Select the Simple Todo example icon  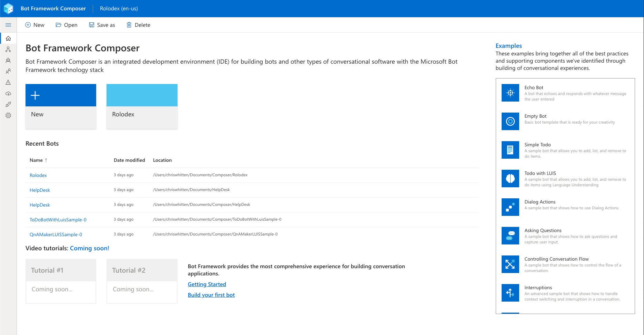click(x=510, y=150)
